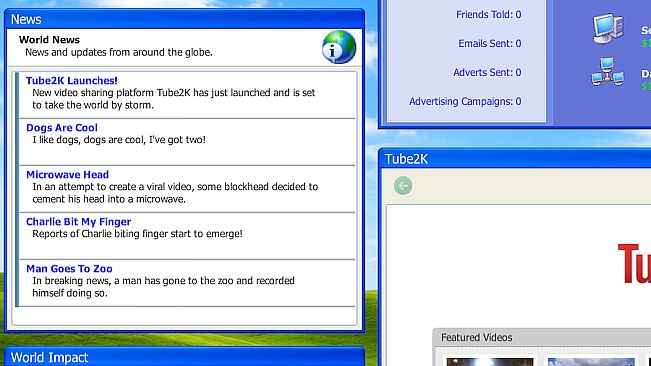Open the Man Goes To Zoo headline
Screen dimensions: 651x366
click(x=69, y=268)
